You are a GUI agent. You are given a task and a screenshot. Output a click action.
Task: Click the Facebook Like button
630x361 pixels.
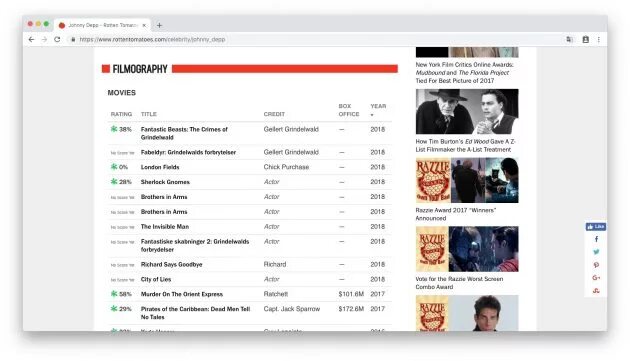(x=596, y=227)
